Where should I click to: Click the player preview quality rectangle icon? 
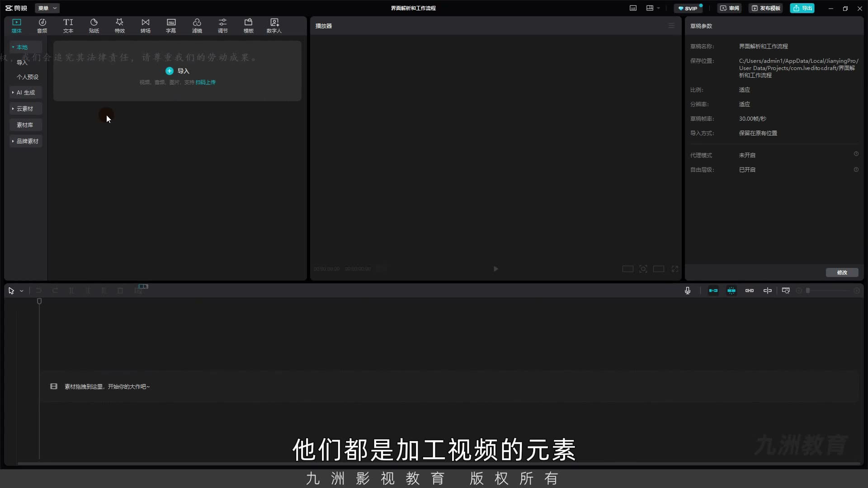(x=627, y=269)
